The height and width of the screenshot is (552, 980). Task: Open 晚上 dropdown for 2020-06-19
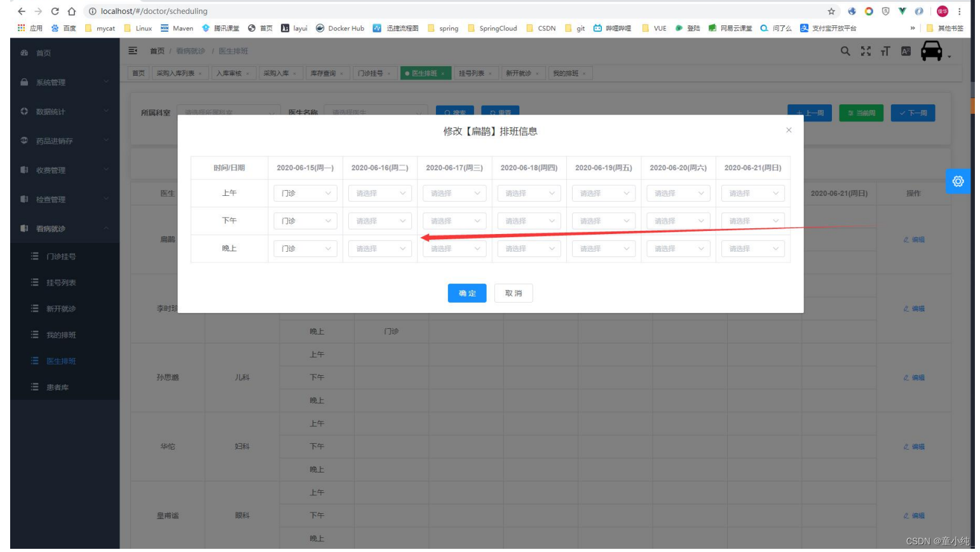point(604,249)
